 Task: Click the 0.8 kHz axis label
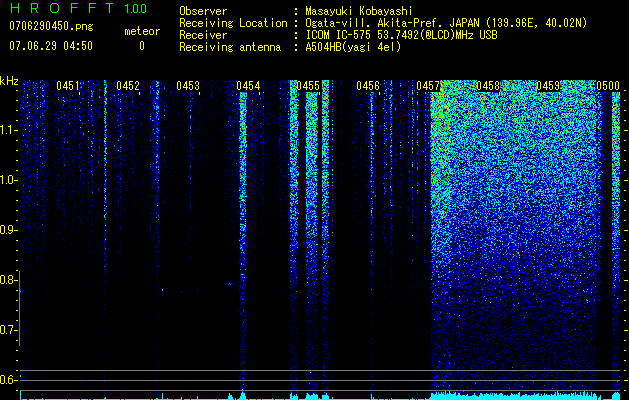[7, 280]
